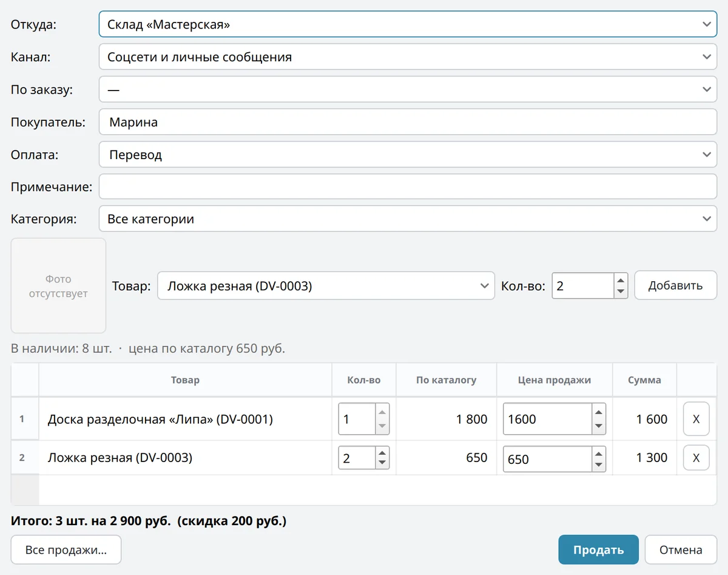Click the «Кол-во» table column header

364,380
